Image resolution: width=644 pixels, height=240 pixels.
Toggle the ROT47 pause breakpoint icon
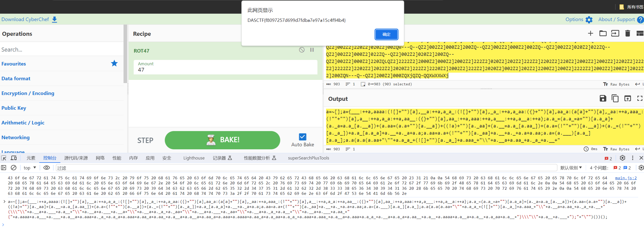[x=312, y=50]
